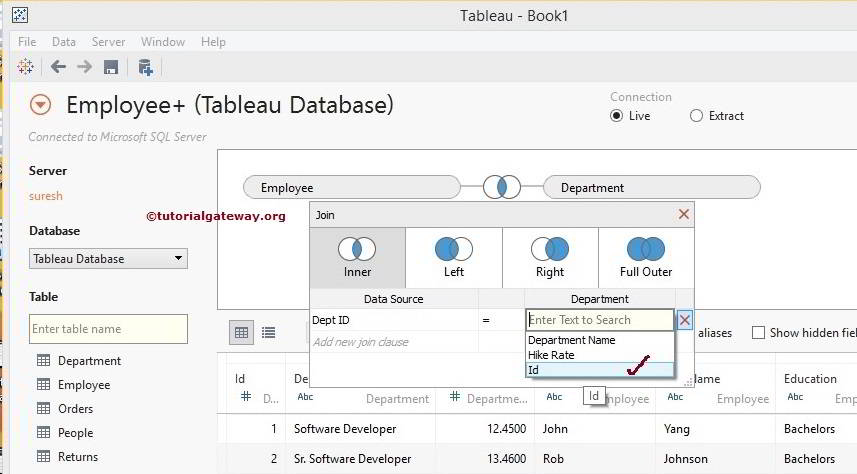The width and height of the screenshot is (857, 474).
Task: Click the 12.4500 cell
Action: (x=506, y=429)
